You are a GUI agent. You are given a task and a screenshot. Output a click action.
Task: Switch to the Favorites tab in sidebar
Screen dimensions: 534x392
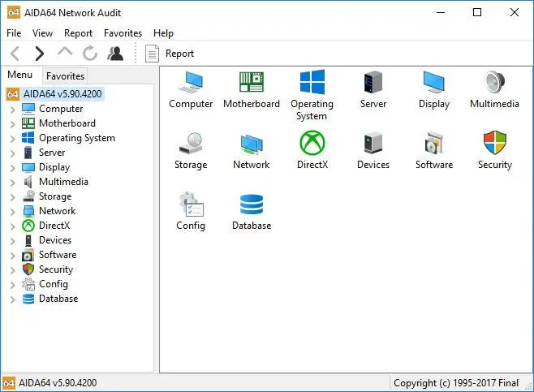(65, 76)
